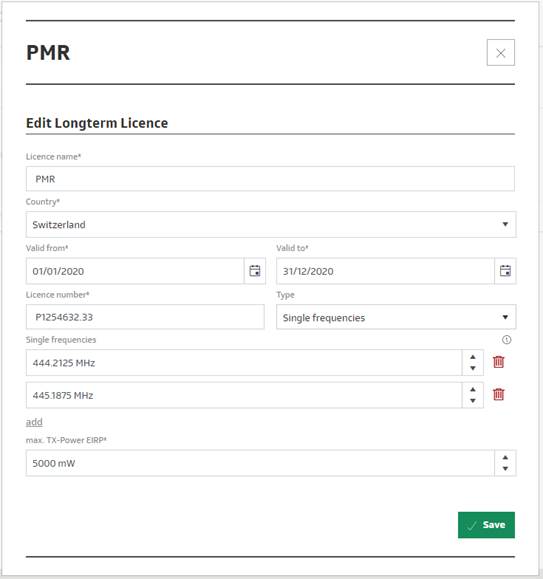
Task: Focus the Licence number field P1254632.33
Action: click(x=145, y=317)
